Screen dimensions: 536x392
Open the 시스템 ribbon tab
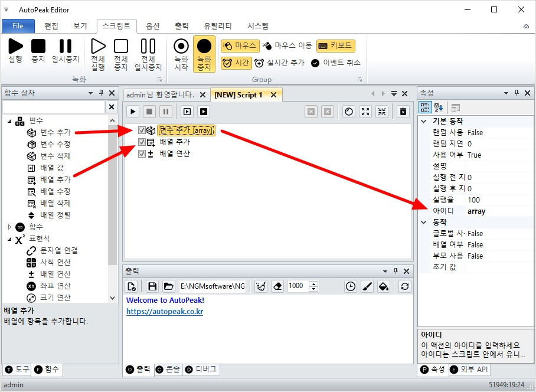click(x=258, y=26)
